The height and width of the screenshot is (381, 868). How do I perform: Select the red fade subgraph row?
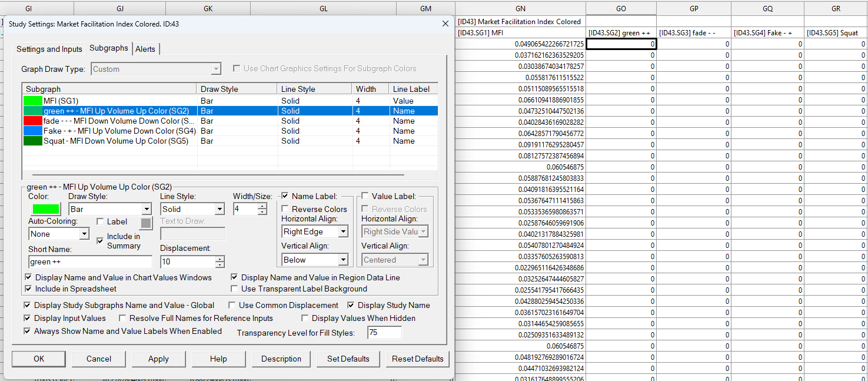coord(111,121)
